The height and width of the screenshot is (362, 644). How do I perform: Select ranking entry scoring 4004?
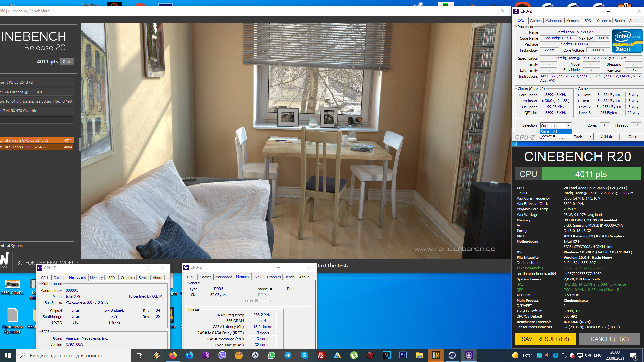[x=36, y=147]
